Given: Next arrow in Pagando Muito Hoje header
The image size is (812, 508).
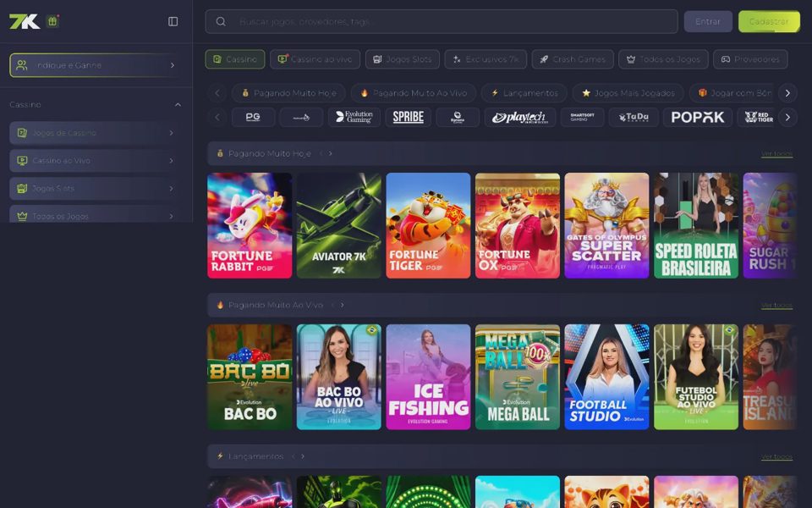Looking at the screenshot, I should click(331, 153).
